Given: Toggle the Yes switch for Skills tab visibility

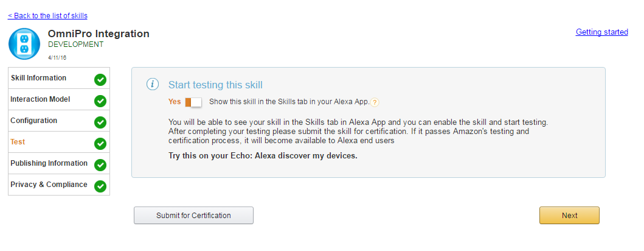Looking at the screenshot, I should coord(193,102).
